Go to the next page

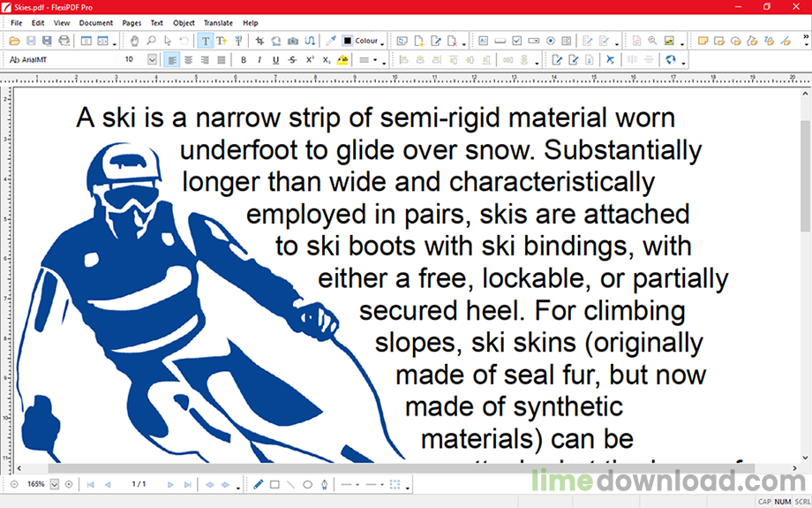point(170,485)
